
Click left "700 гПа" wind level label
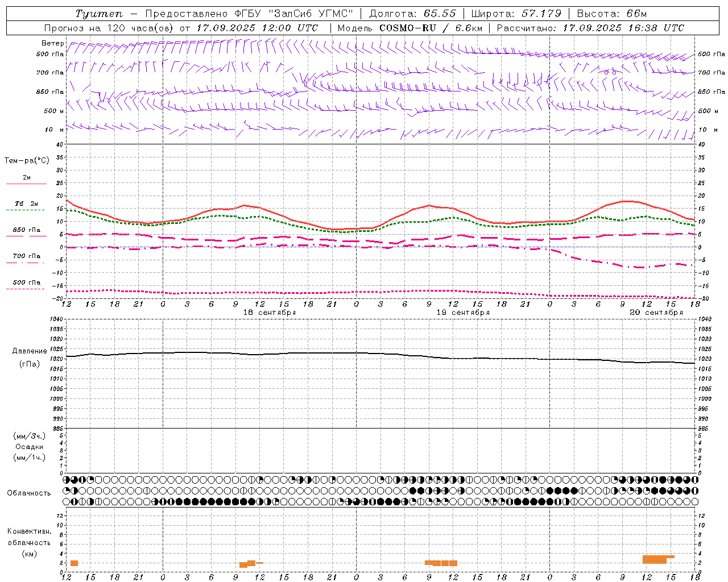tap(50, 73)
